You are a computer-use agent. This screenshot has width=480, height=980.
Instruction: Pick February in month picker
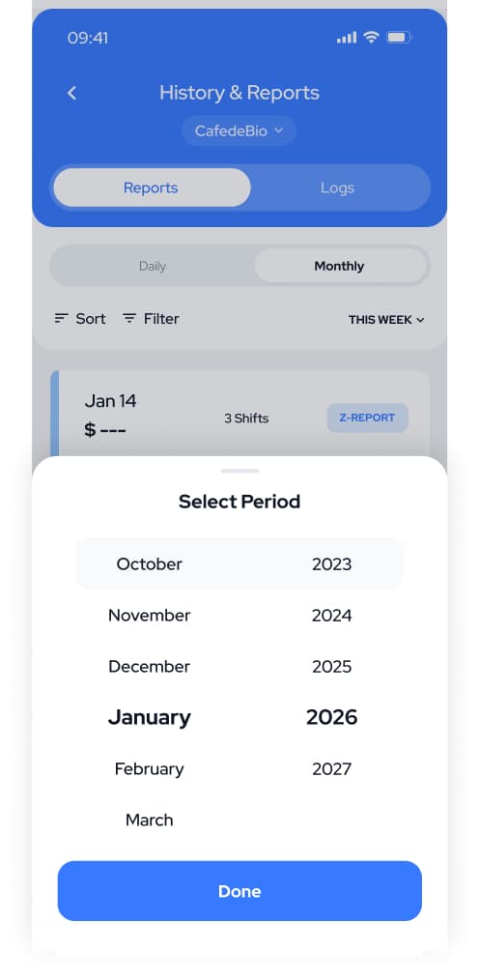tap(149, 769)
